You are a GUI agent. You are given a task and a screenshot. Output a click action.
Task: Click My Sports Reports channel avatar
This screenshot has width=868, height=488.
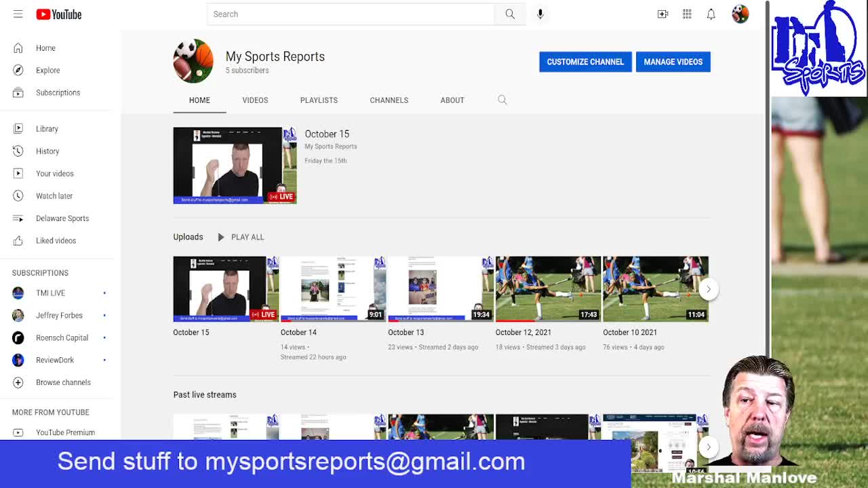point(193,61)
